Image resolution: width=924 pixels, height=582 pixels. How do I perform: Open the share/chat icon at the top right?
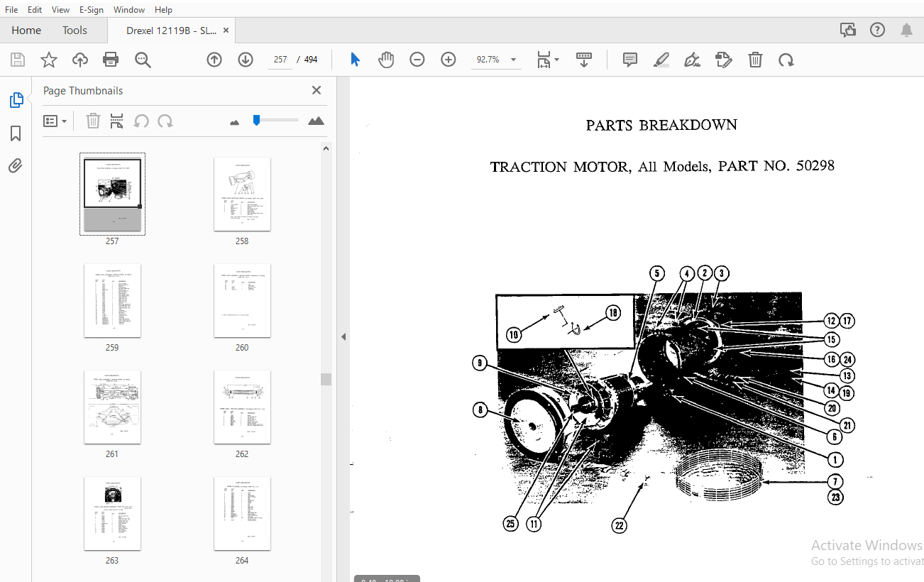pos(847,30)
